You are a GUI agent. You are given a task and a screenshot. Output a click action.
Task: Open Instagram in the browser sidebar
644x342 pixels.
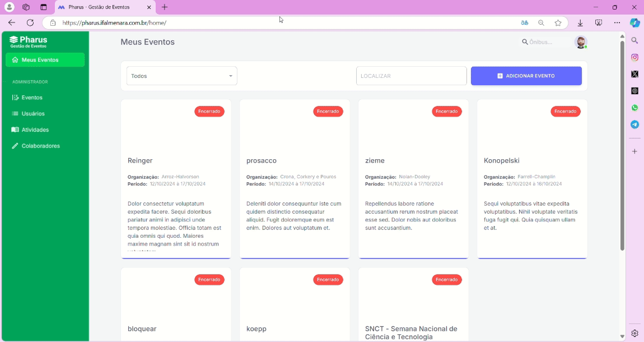(x=634, y=58)
